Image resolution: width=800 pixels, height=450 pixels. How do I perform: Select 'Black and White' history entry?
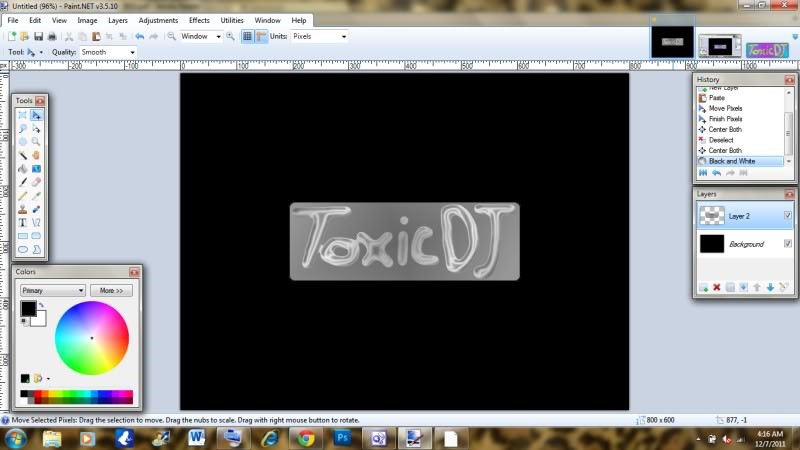[740, 161]
